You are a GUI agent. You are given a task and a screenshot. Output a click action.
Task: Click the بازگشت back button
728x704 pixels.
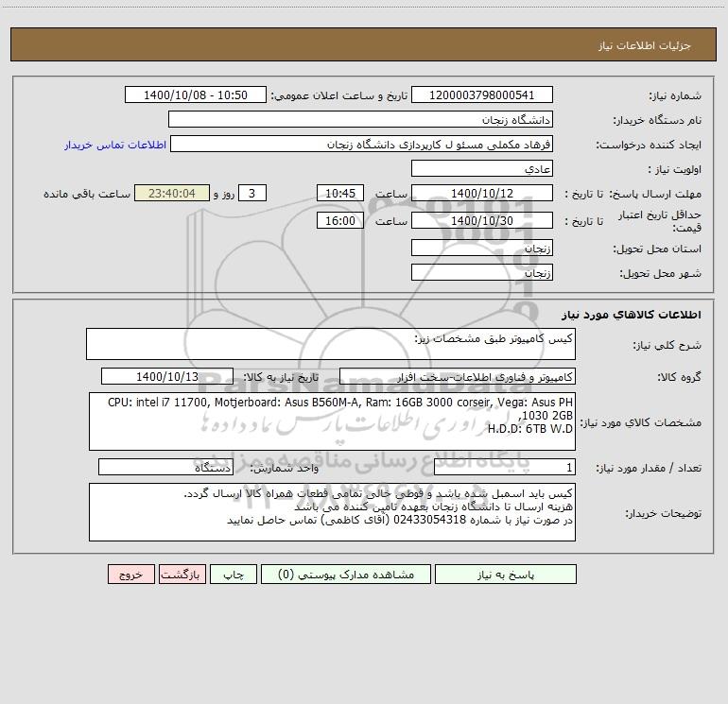(182, 575)
